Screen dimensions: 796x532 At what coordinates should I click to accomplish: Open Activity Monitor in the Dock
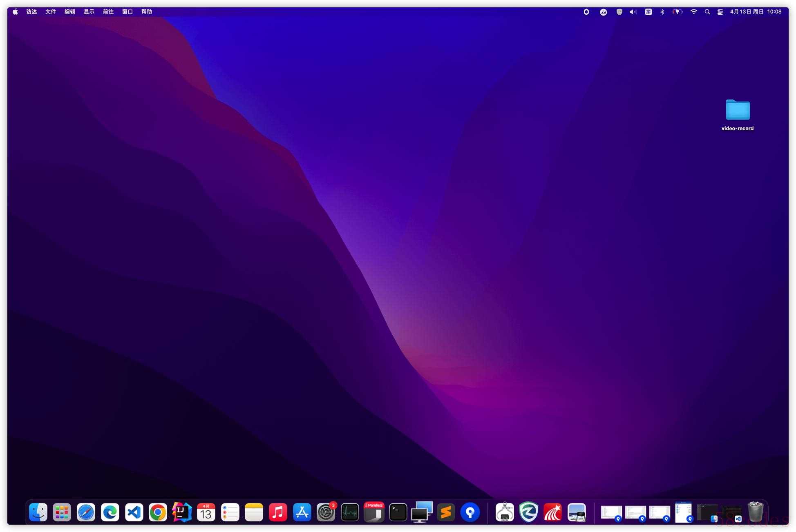(x=350, y=512)
